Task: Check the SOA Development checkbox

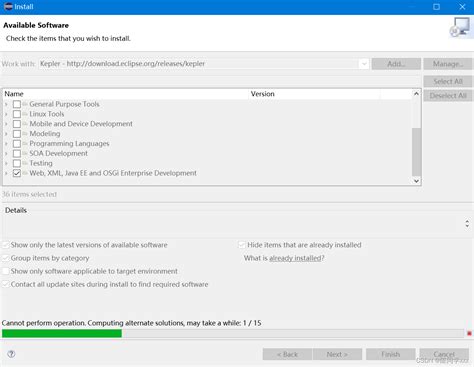Action: tap(17, 154)
